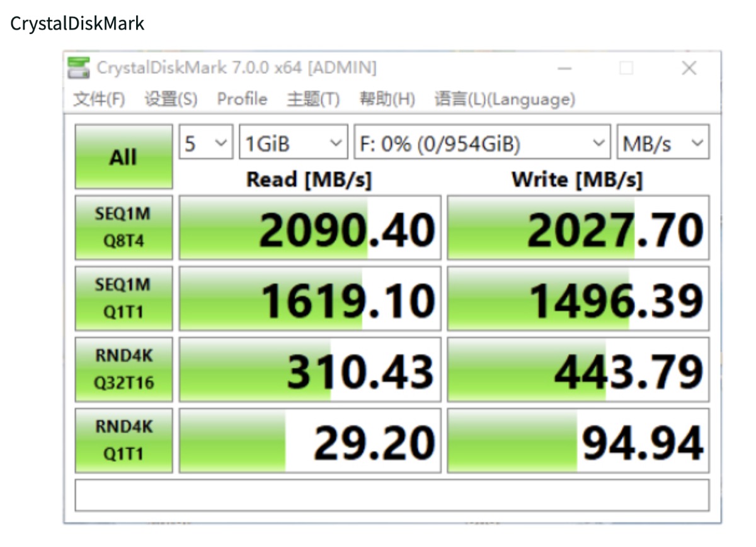Screen dimensions: 756x547
Task: Expand the 1GiB test size dropdown
Action: click(293, 144)
